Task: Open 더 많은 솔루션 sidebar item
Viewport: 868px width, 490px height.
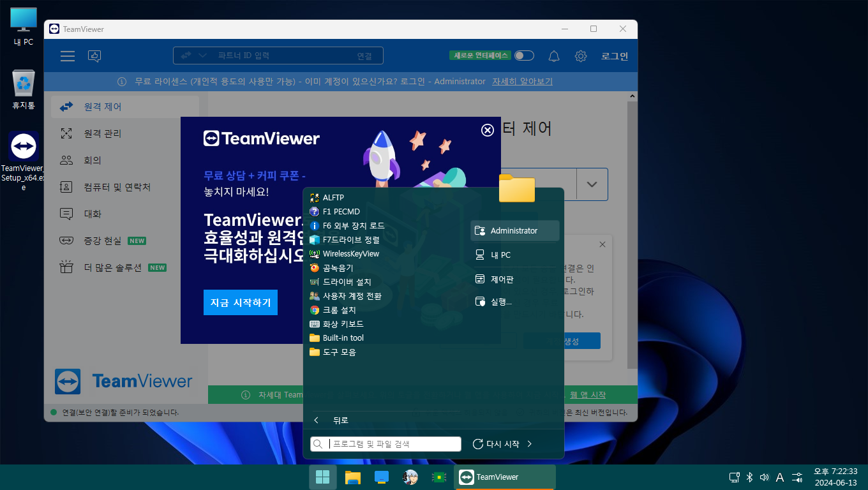Action: point(125,267)
